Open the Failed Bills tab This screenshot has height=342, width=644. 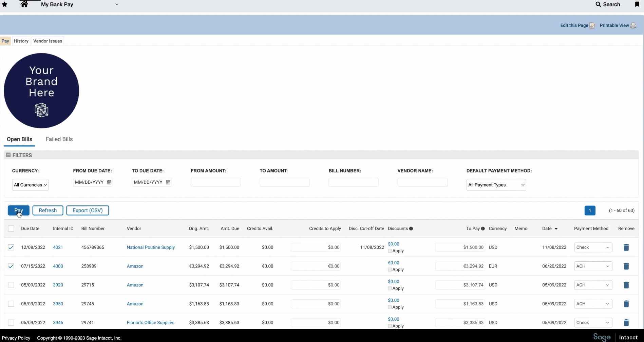pyautogui.click(x=59, y=139)
